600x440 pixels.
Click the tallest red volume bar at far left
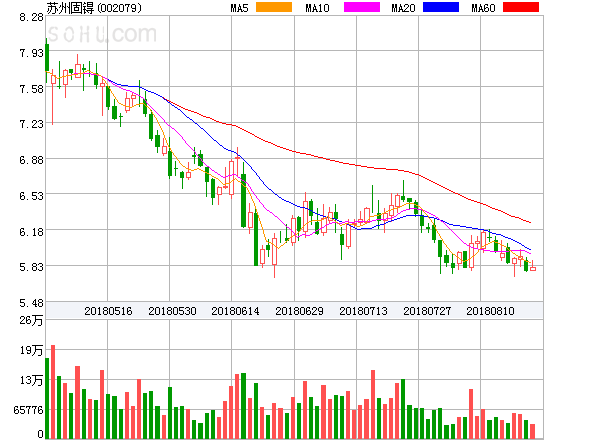pos(53,391)
